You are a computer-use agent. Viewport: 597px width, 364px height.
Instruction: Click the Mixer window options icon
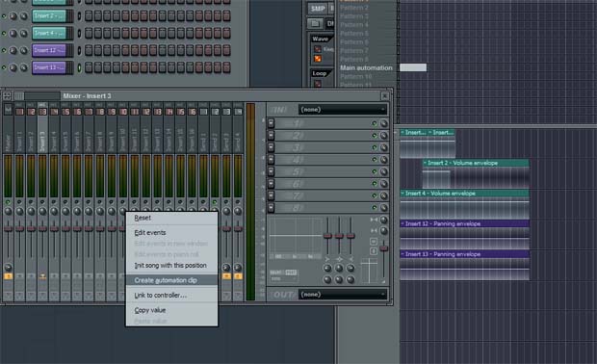[x=7, y=96]
